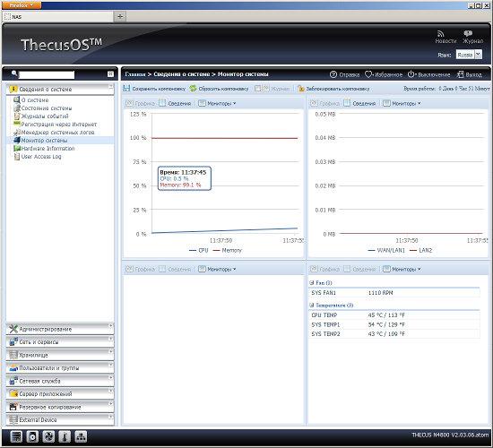Viewport: 493px width, 448px height.
Task: Reset layout with the green refresh icon
Action: point(193,89)
